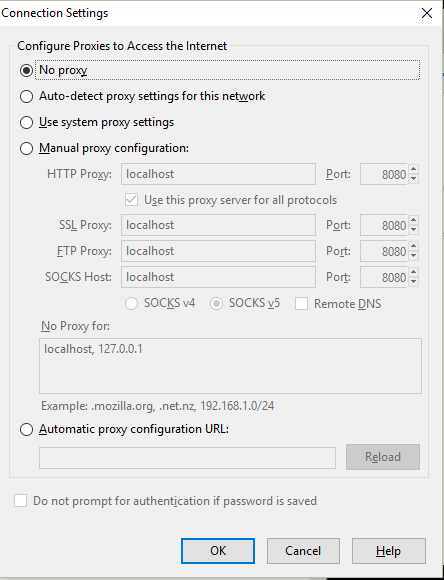Viewport: 444px width, 580px height.
Task: Open Help for connection settings
Action: tap(388, 551)
